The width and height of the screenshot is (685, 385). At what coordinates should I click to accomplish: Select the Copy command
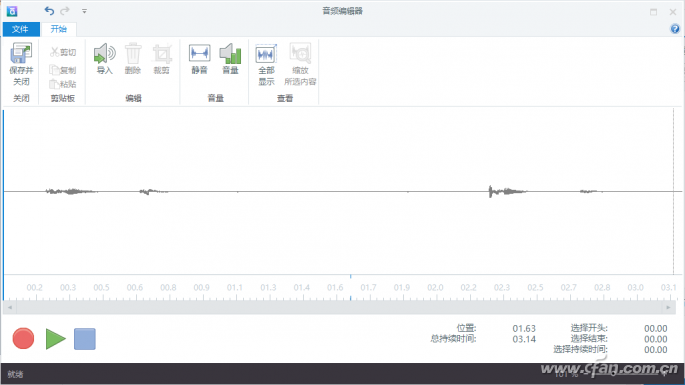tap(62, 69)
